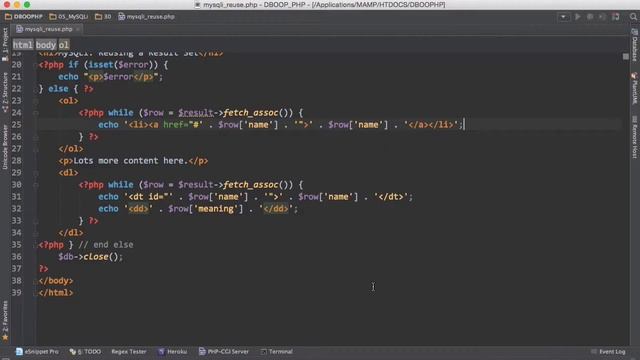This screenshot has width=640, height=360.
Task: Select the html breadcrumb
Action: tap(23, 44)
